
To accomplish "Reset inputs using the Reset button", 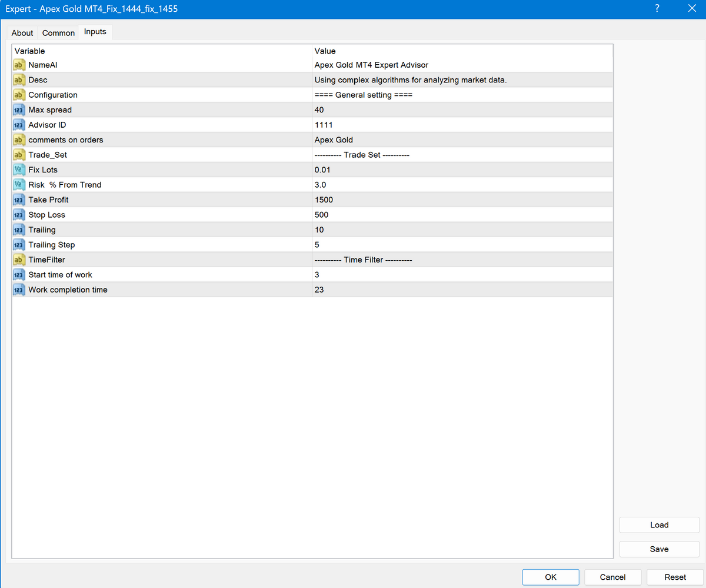I will [x=675, y=577].
